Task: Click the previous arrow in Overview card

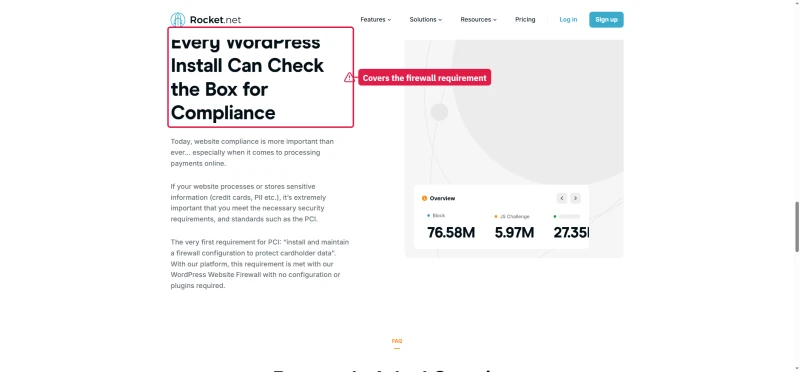Action: [x=562, y=198]
